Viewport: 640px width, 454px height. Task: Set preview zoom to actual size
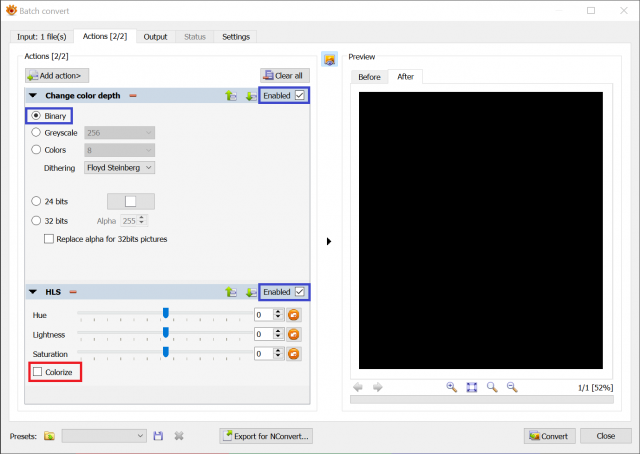click(x=492, y=387)
